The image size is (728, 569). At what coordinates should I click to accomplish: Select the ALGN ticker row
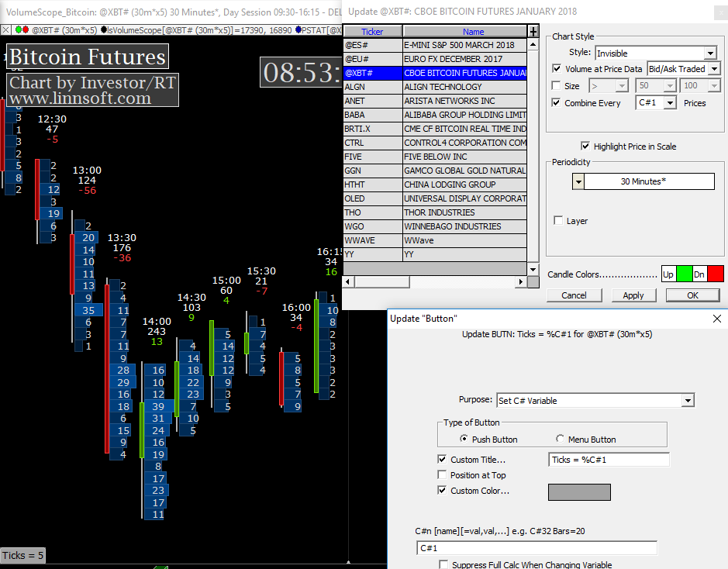[x=435, y=87]
